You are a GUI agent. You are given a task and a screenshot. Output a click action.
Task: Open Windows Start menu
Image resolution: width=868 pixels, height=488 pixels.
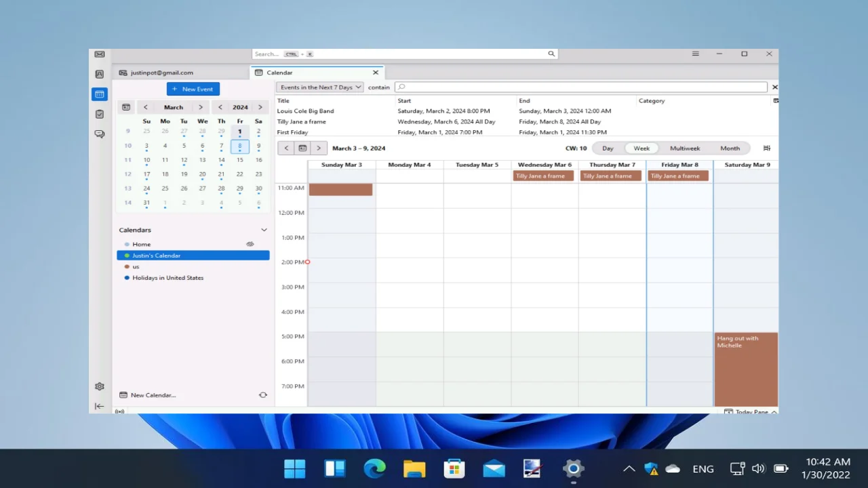coord(295,468)
